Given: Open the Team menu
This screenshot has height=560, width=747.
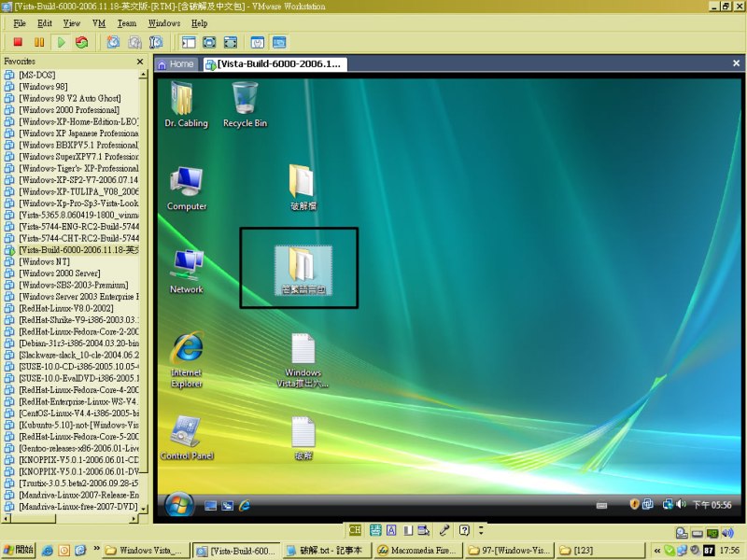Looking at the screenshot, I should point(126,22).
